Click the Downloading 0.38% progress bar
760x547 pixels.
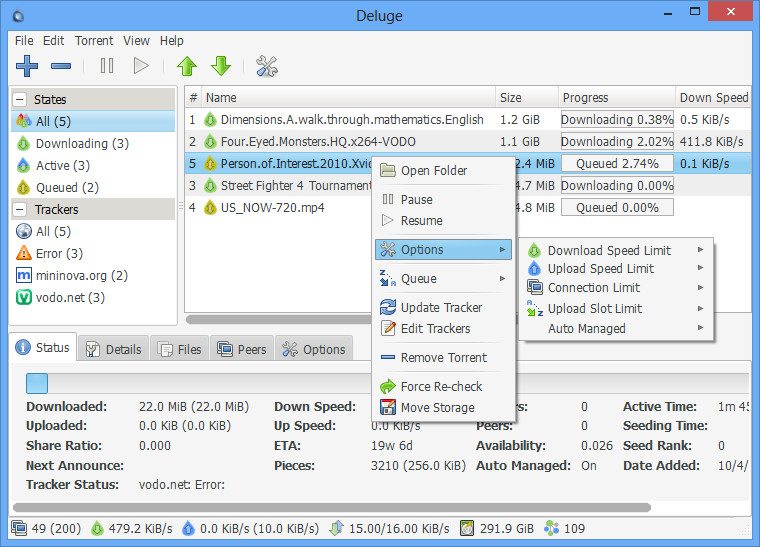coord(617,120)
